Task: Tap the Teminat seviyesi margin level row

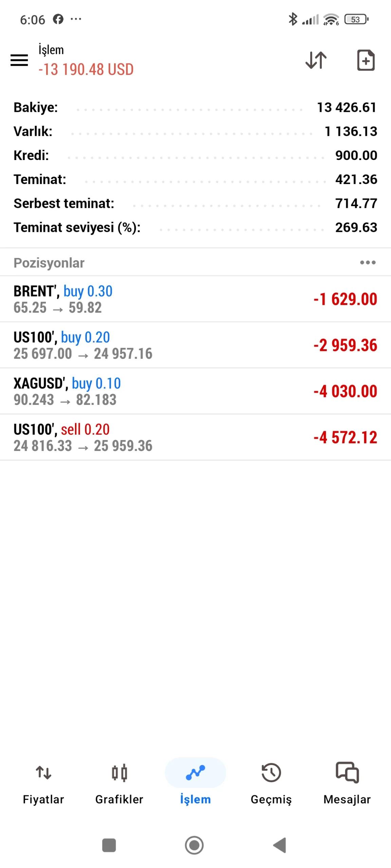Action: [195, 228]
